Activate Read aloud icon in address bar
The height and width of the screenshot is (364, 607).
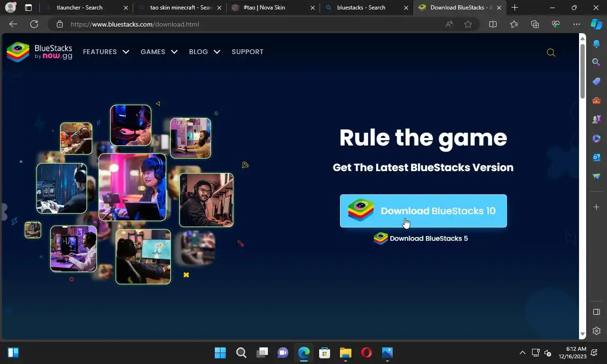[x=449, y=24]
